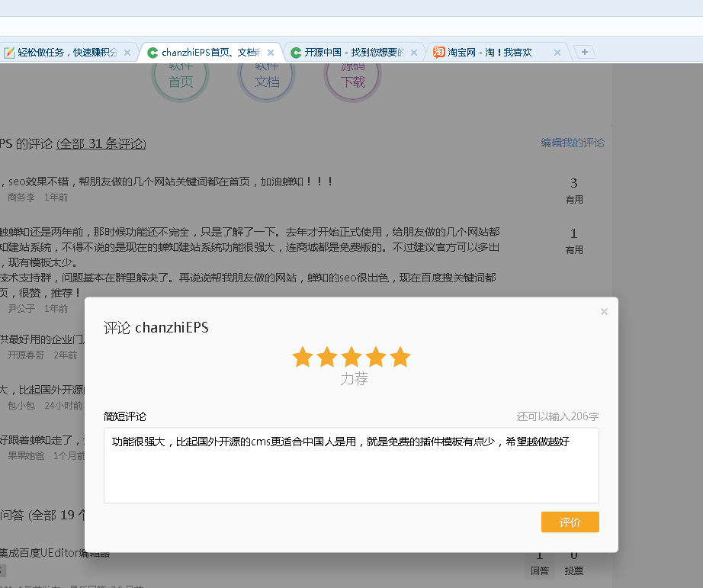This screenshot has width=703, height=588.
Task: Open the 开源春哥 user profile
Action: point(26,355)
